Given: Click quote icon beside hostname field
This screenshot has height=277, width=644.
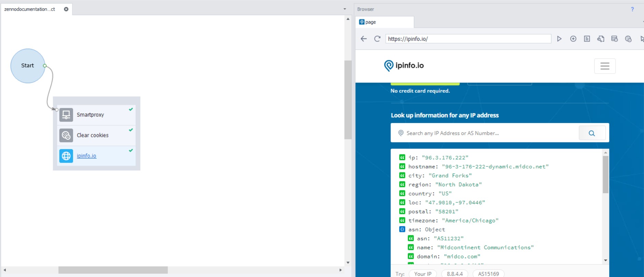Looking at the screenshot, I should [x=402, y=166].
